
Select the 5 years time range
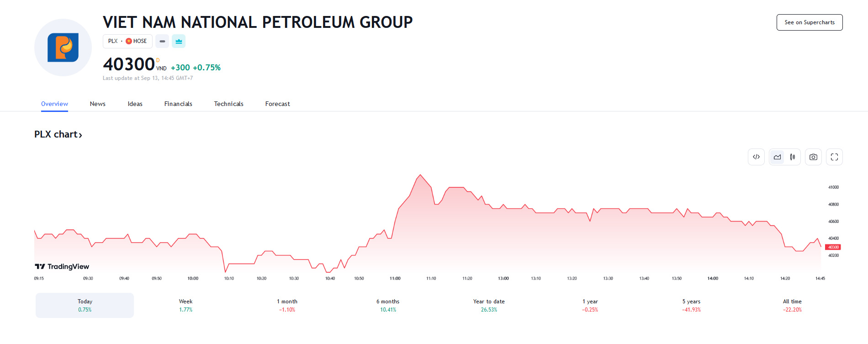(691, 305)
